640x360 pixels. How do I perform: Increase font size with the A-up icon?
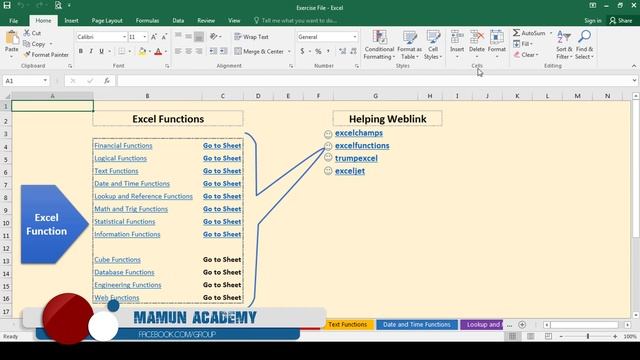coord(154,37)
